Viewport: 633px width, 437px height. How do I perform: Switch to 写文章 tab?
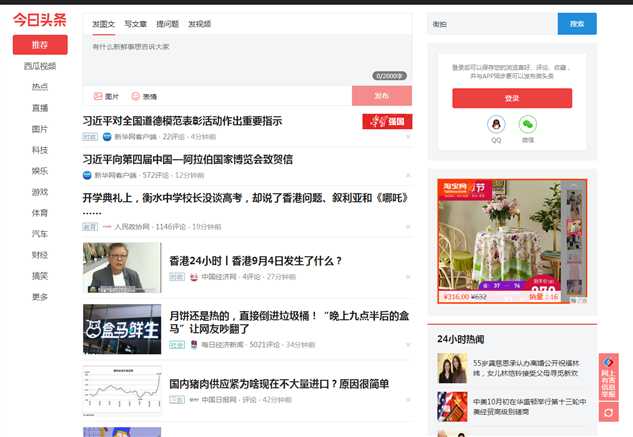click(x=135, y=24)
